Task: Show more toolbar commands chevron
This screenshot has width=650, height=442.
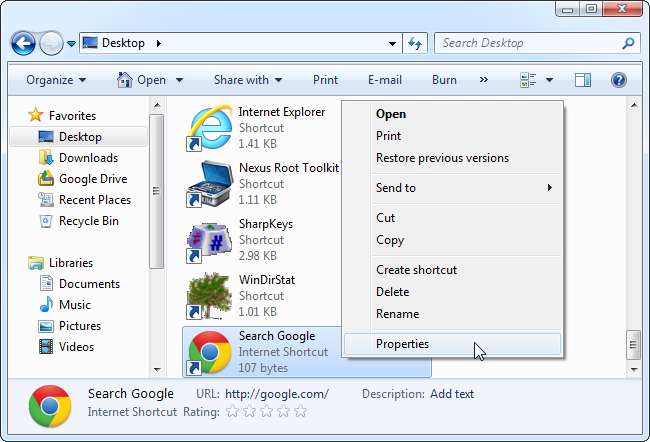Action: [483, 80]
